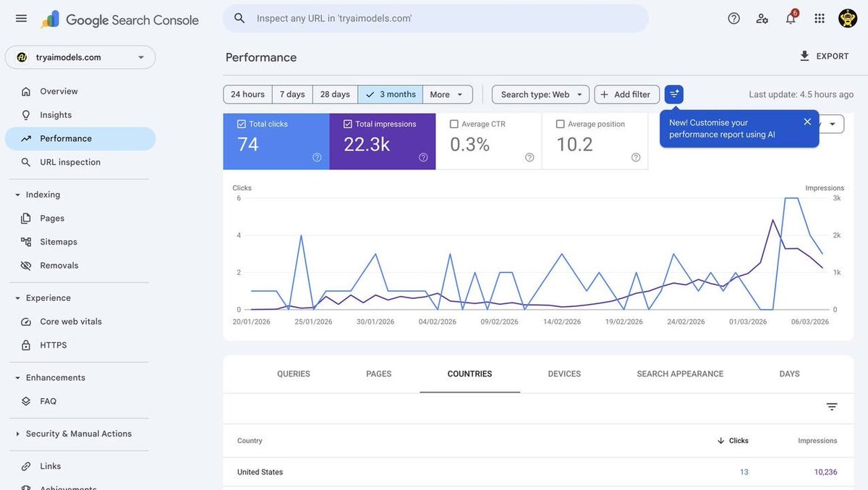Open the user account avatar
The height and width of the screenshot is (490, 868).
pos(848,18)
